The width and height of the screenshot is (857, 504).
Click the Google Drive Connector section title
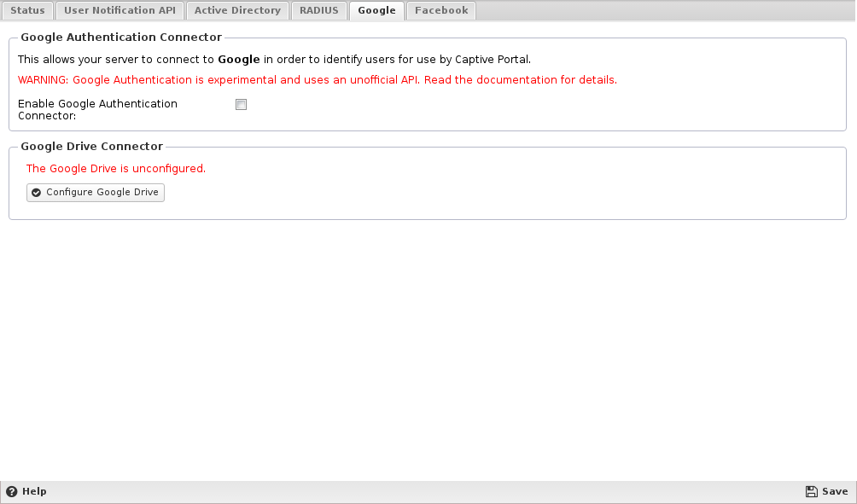click(91, 147)
